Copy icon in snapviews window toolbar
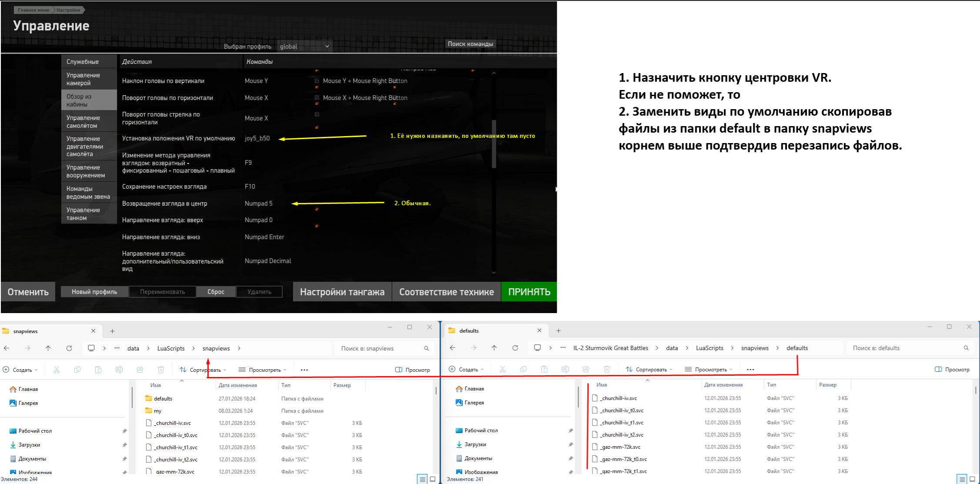Viewport: 980px width, 484px height. click(x=77, y=370)
